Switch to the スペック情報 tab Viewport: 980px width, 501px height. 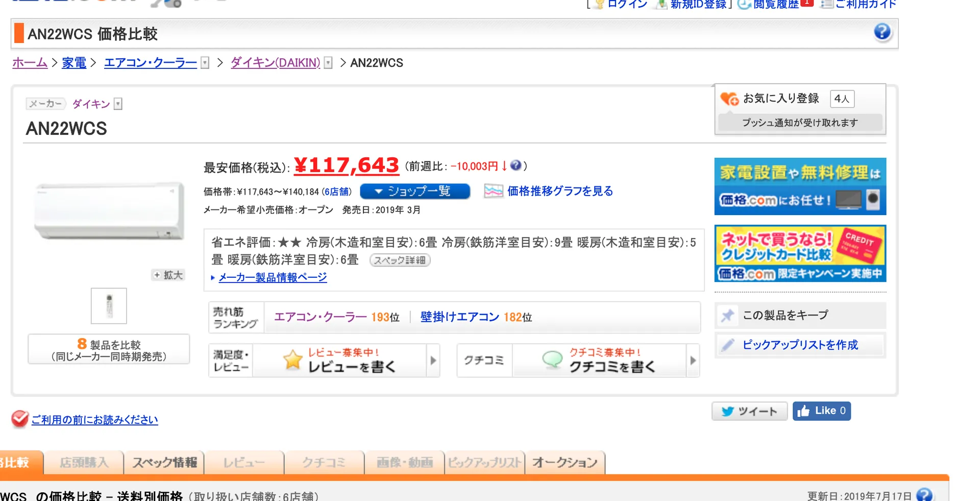(164, 463)
